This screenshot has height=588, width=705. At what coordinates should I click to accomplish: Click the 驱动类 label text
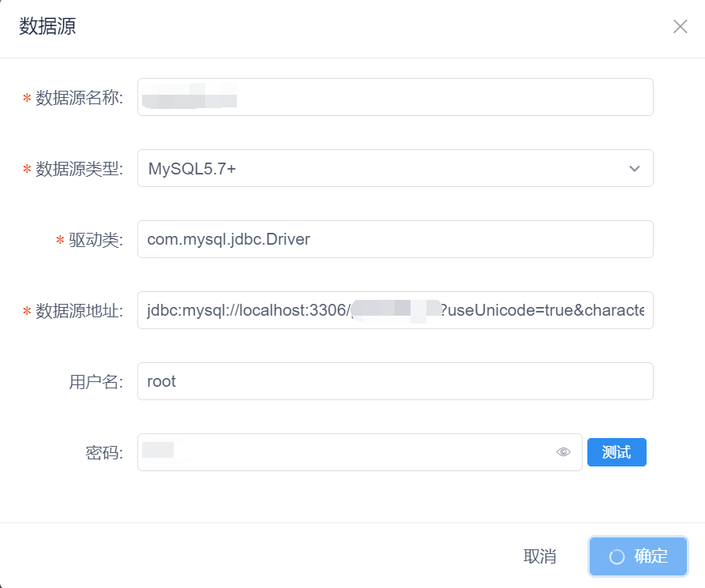[96, 240]
